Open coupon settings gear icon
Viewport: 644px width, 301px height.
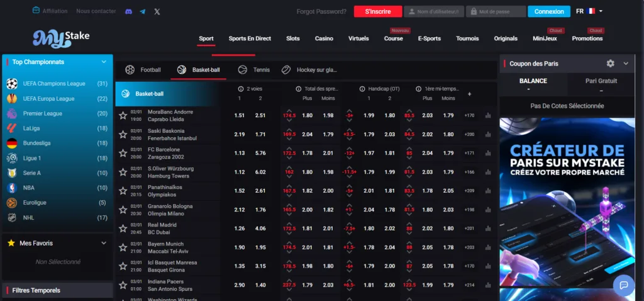(610, 64)
